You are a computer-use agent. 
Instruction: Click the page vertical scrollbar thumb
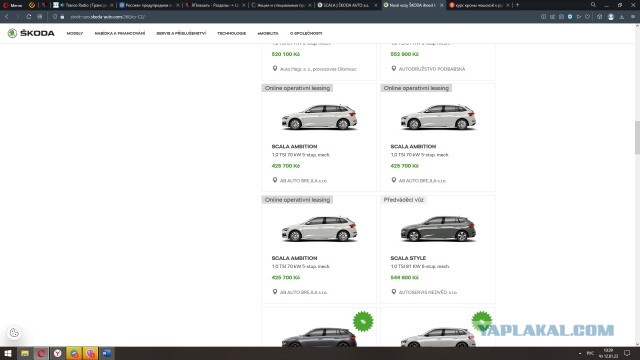637,138
